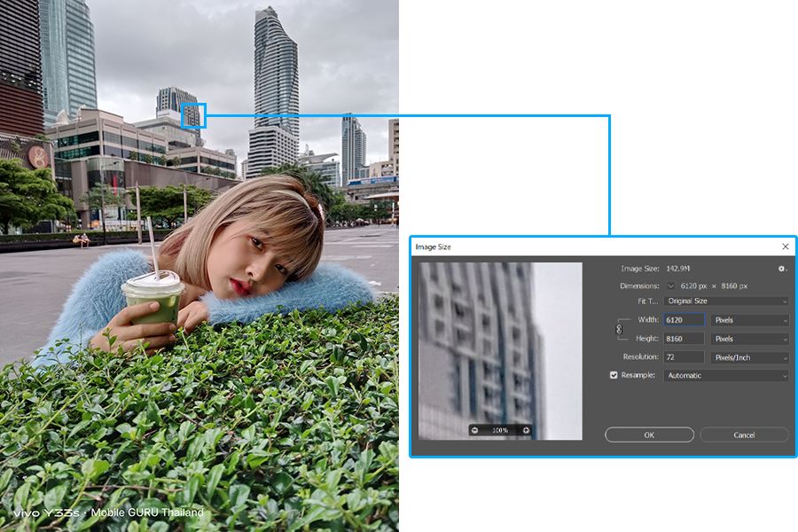The width and height of the screenshot is (798, 532).
Task: Click the Height input field
Action: (684, 339)
